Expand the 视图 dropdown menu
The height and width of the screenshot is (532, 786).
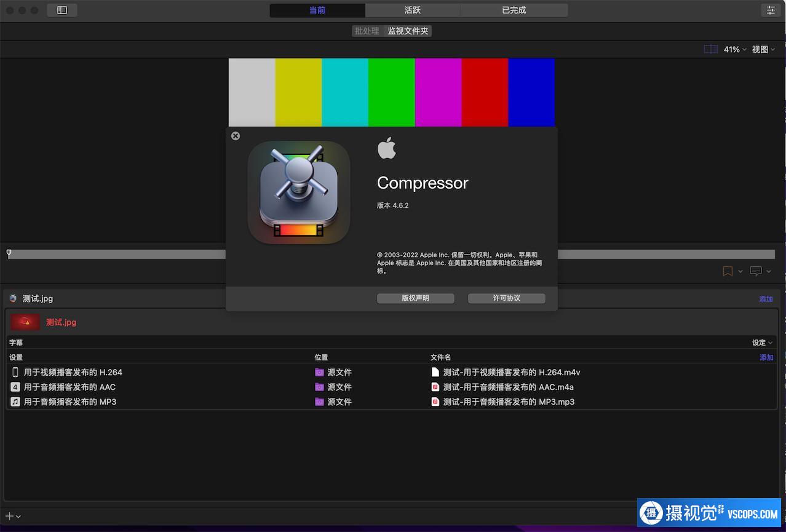click(763, 49)
